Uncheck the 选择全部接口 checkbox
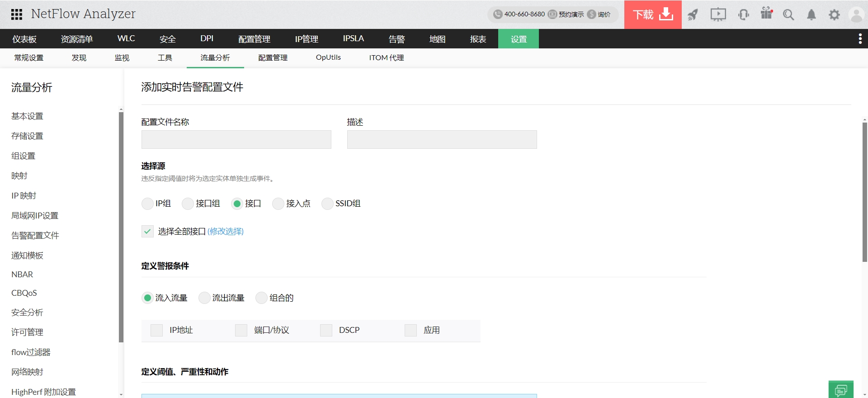868x398 pixels. click(x=147, y=232)
